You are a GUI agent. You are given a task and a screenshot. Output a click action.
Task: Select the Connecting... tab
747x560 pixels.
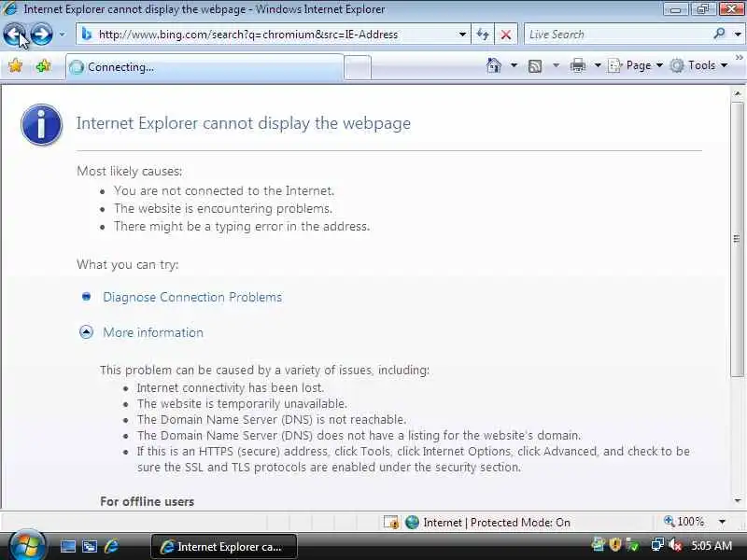204,67
